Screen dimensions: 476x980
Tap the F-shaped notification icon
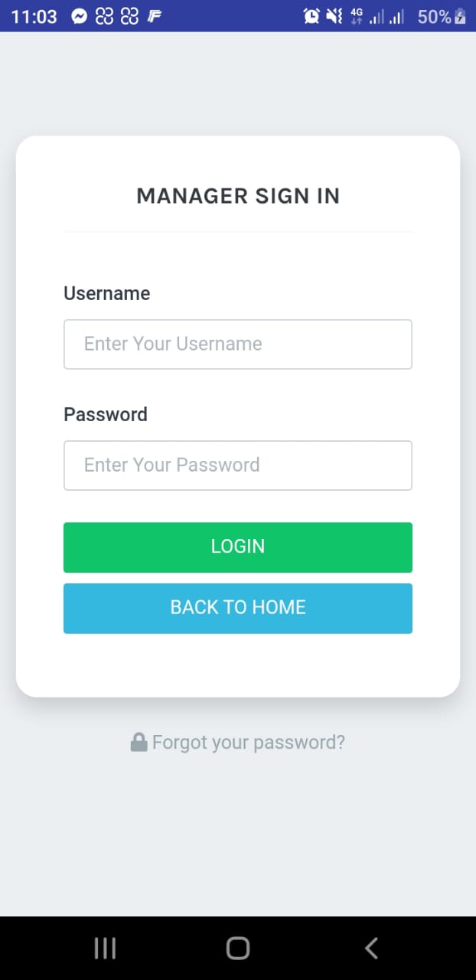(x=154, y=16)
